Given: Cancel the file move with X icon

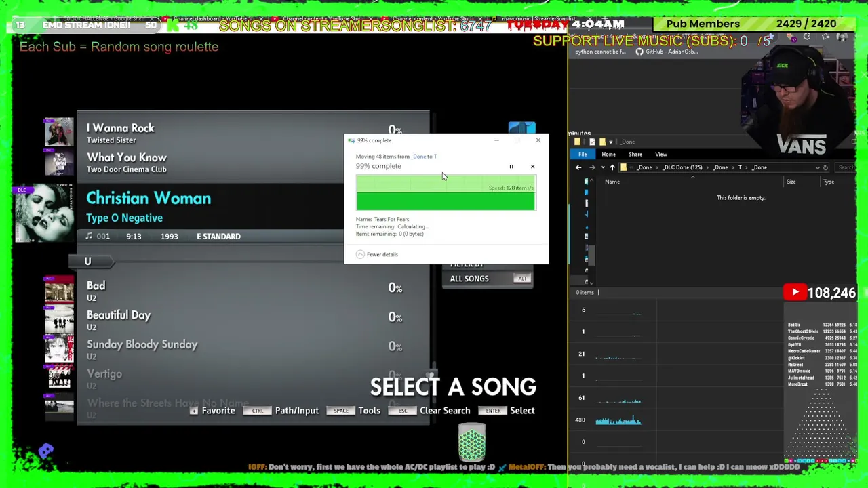Looking at the screenshot, I should click(532, 166).
